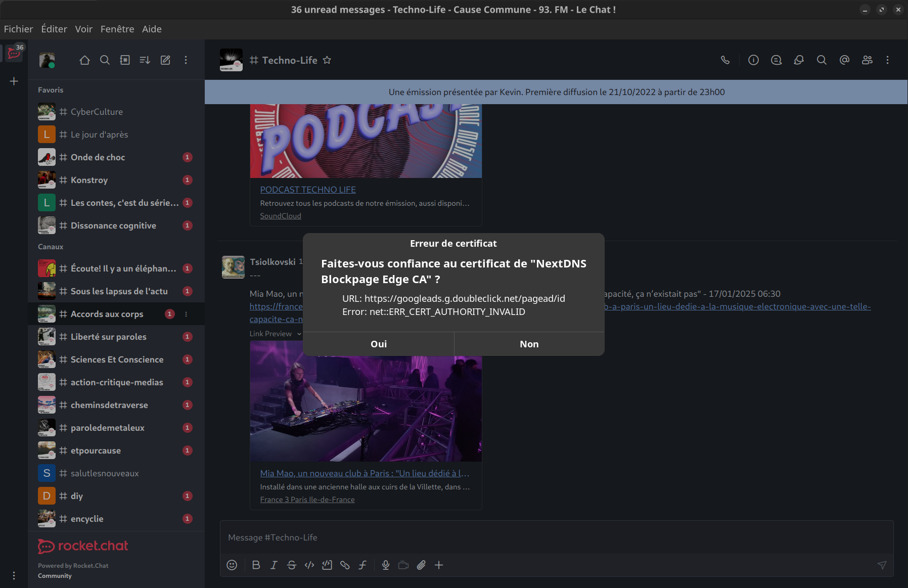908x588 pixels.
Task: Open Onde de choc channel
Action: [116, 157]
